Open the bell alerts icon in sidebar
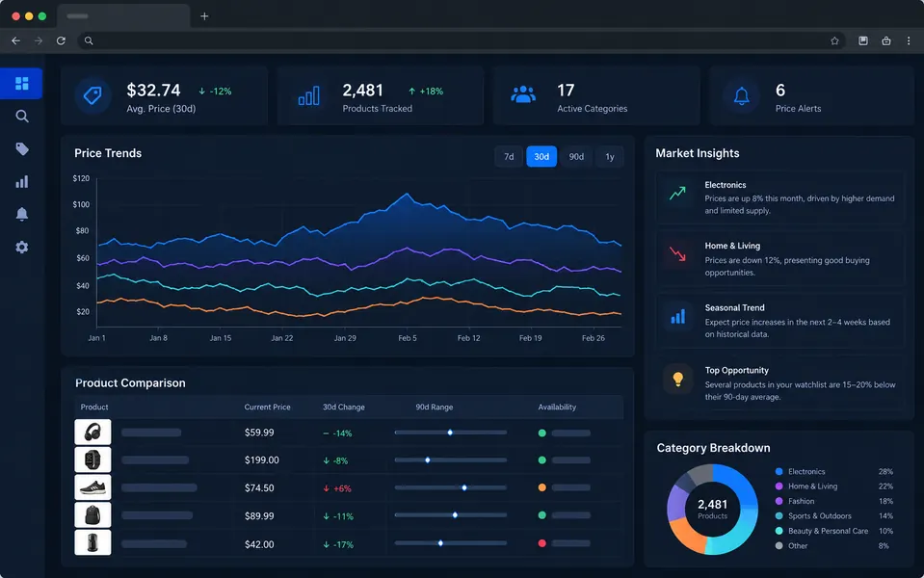 [x=22, y=214]
